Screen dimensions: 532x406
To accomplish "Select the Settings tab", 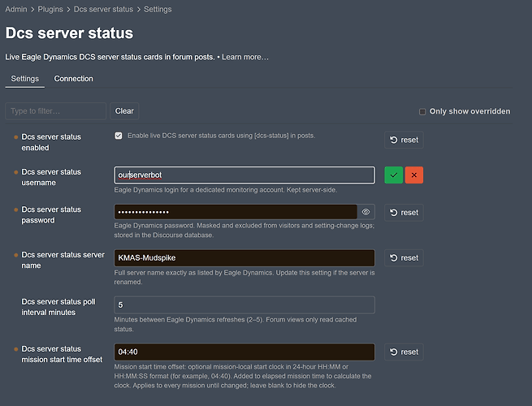I will coord(24,79).
